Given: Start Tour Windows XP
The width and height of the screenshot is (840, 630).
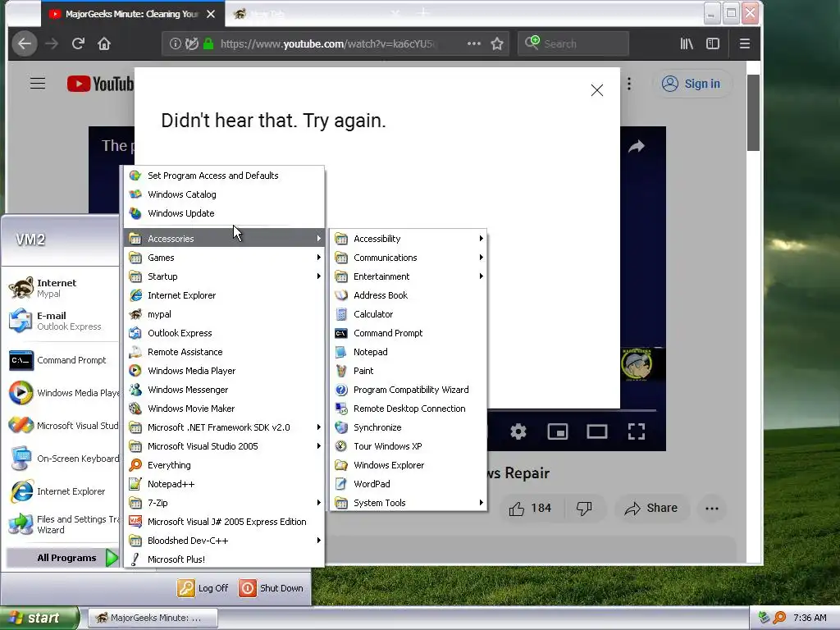Looking at the screenshot, I should point(408,446).
